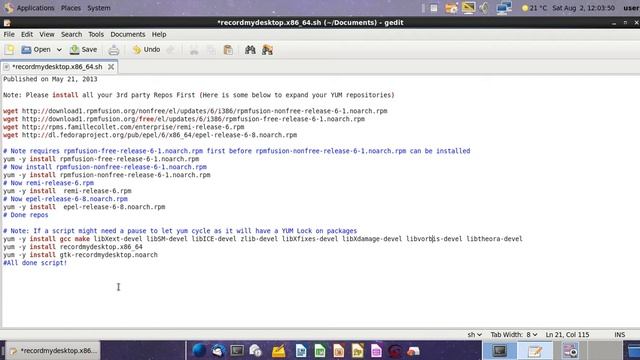Open the clock showing Sat Aug 2
The height and width of the screenshot is (360, 640).
584,8
